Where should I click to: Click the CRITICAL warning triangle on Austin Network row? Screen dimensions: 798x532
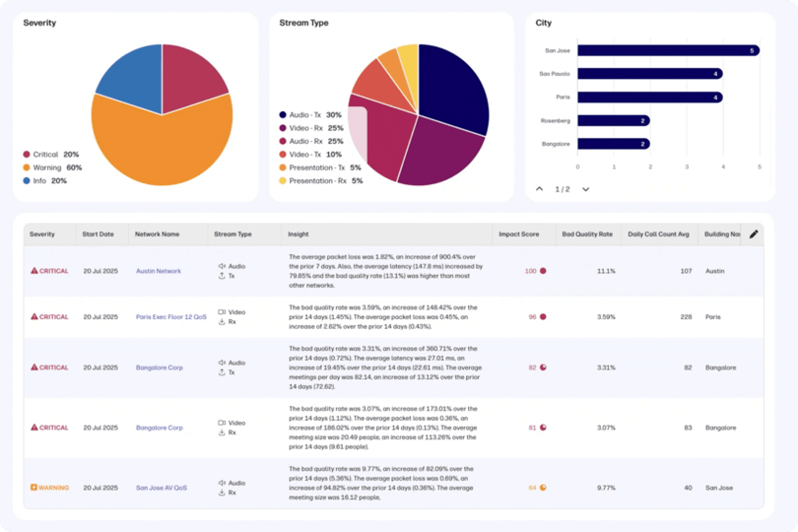(x=34, y=270)
